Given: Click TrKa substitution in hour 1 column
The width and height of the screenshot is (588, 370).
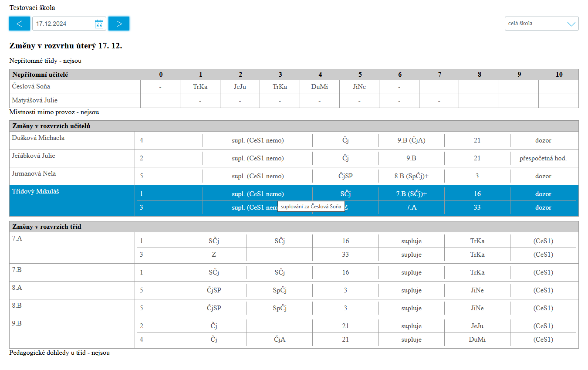Looking at the screenshot, I should [200, 87].
